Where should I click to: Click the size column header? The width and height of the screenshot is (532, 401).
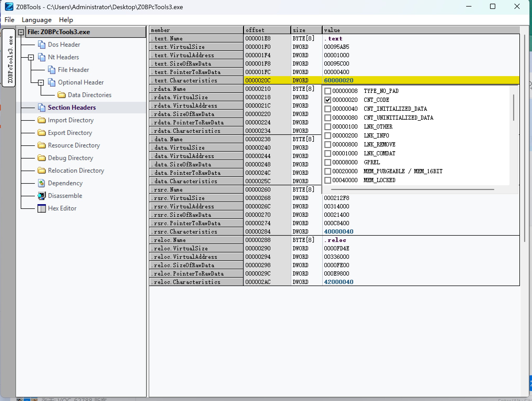click(x=307, y=30)
